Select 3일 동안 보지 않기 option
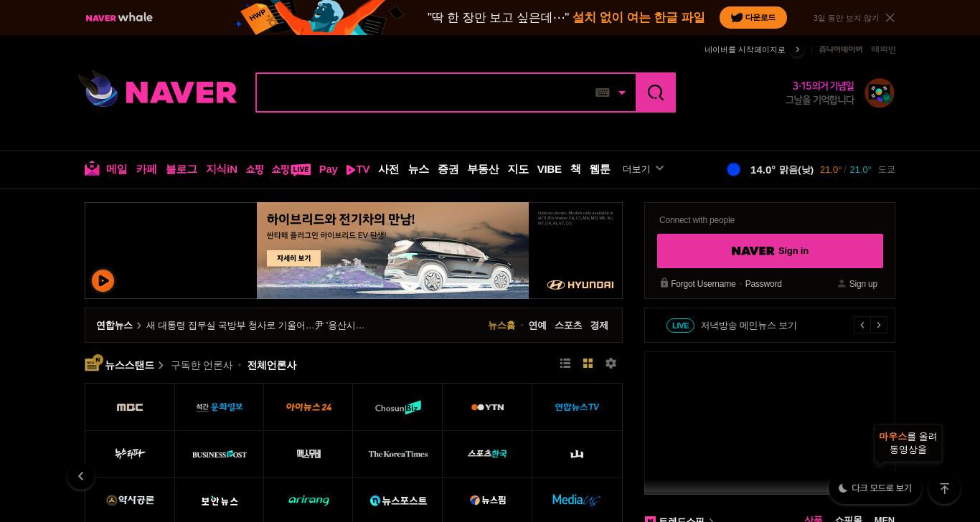980x522 pixels. [x=846, y=18]
